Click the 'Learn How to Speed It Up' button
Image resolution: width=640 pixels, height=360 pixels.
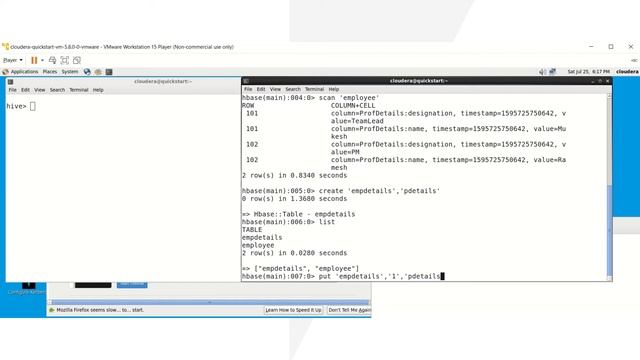click(x=293, y=310)
